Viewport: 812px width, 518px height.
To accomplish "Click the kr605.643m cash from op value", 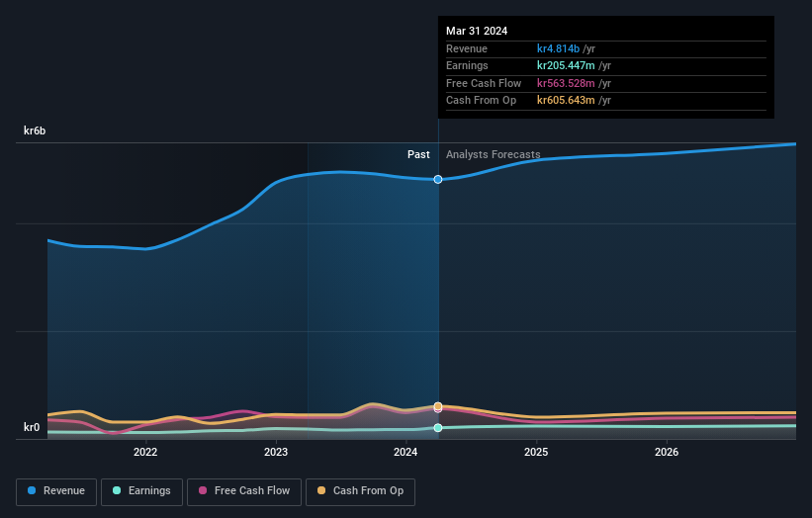I will tap(566, 101).
